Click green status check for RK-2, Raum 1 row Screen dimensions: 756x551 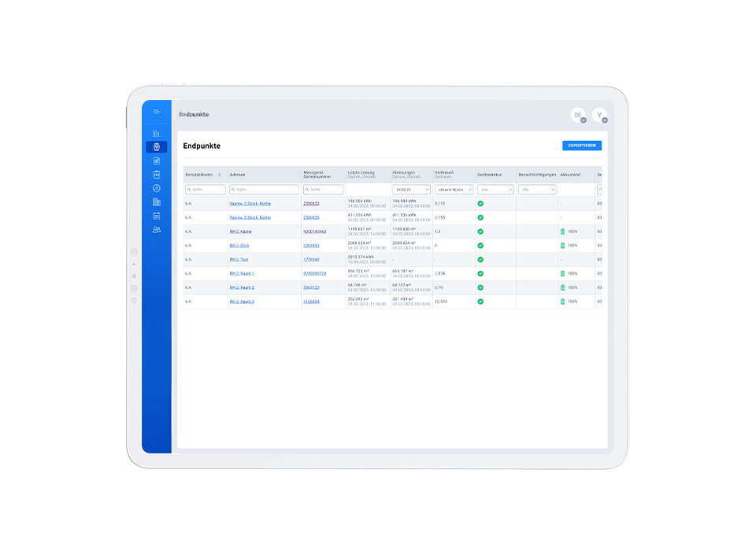(x=480, y=273)
